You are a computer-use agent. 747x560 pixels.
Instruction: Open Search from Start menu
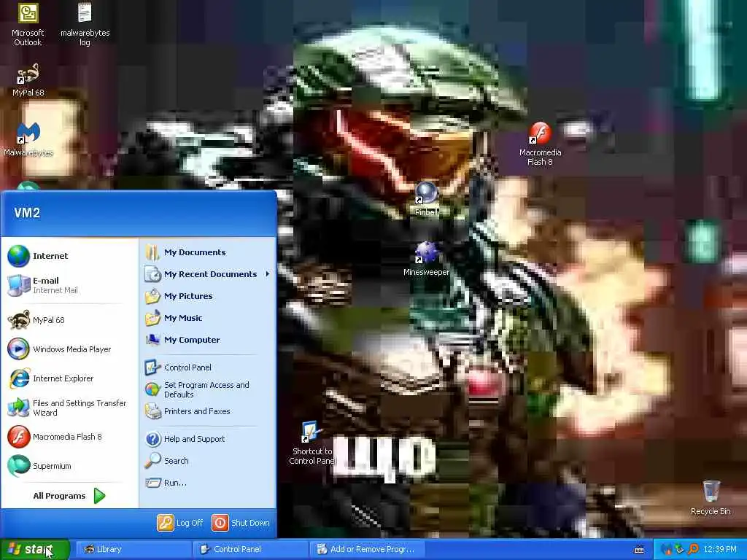208,461
